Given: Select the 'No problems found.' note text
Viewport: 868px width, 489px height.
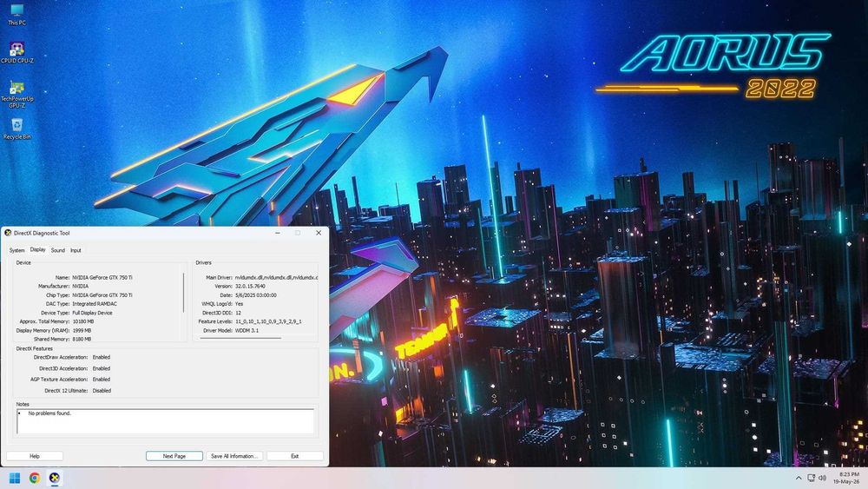Looking at the screenshot, I should coord(49,413).
